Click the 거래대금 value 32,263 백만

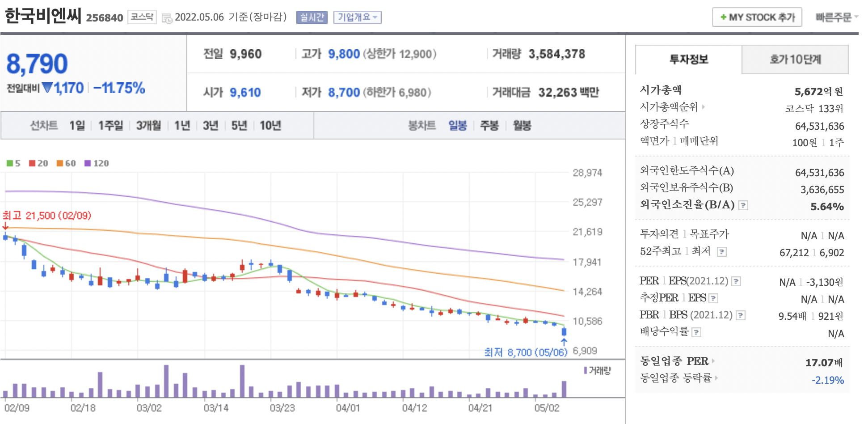(x=569, y=93)
